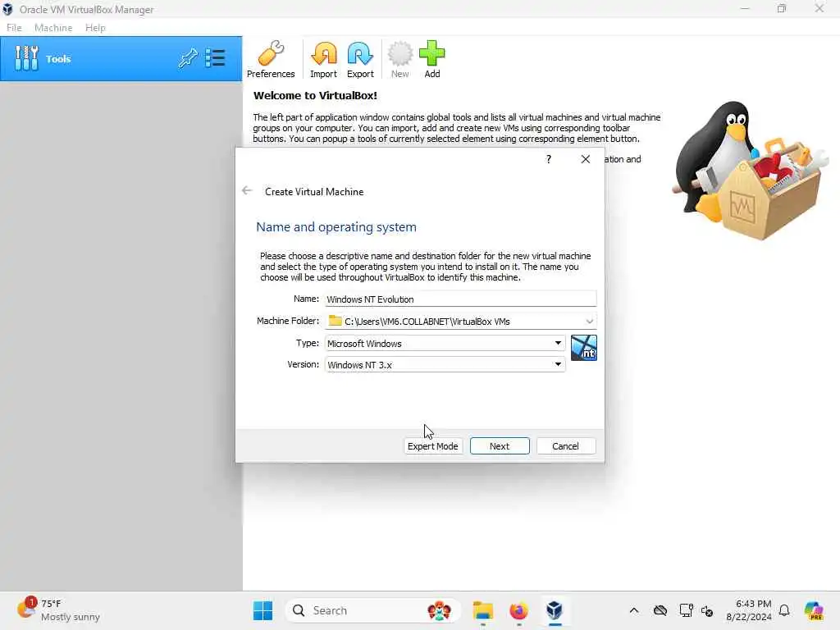Launch Firefox from taskbar
840x630 pixels.
pyautogui.click(x=518, y=610)
